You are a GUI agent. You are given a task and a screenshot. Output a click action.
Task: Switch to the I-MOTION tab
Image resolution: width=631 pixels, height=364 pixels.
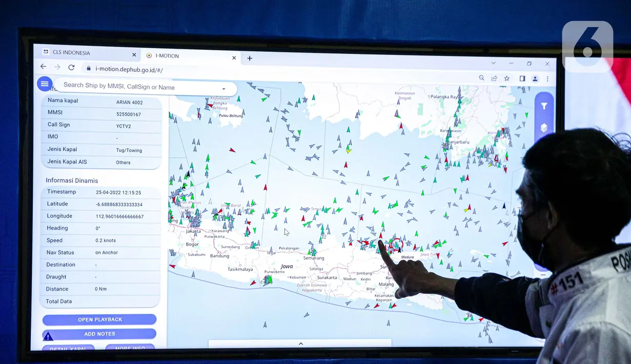tap(190, 56)
